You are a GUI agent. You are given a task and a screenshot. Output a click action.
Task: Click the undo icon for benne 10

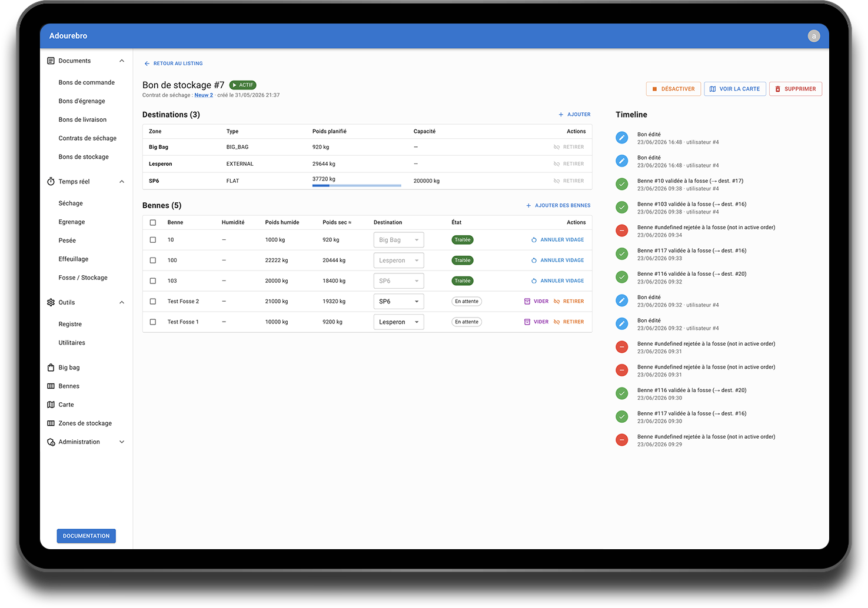[x=534, y=240]
